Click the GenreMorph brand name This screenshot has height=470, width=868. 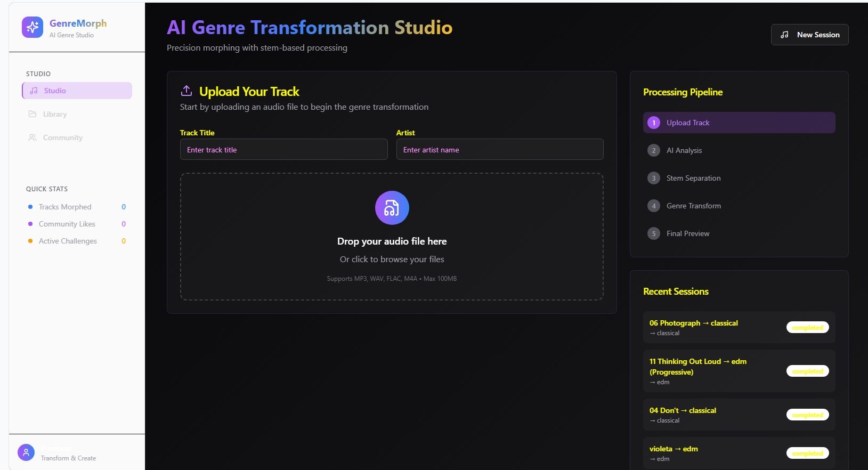78,23
